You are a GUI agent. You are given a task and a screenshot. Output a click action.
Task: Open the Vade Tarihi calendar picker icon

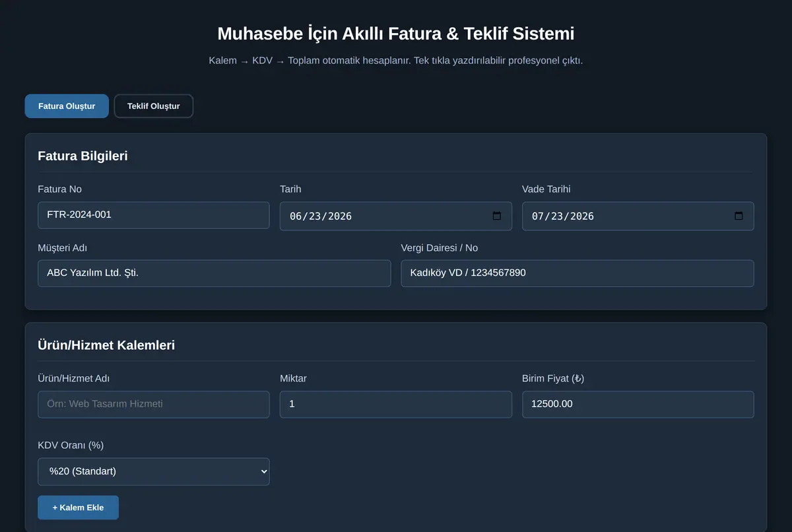point(739,216)
